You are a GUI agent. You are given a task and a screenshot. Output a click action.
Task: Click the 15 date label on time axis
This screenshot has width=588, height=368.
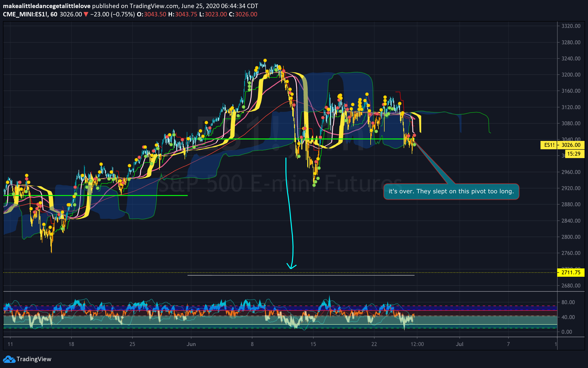313,344
